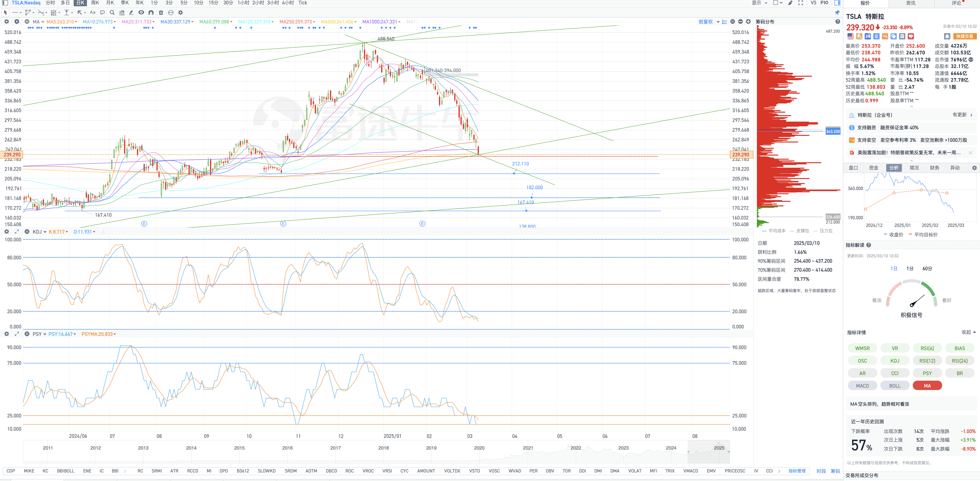Toggle magnet snap mode

151,12
